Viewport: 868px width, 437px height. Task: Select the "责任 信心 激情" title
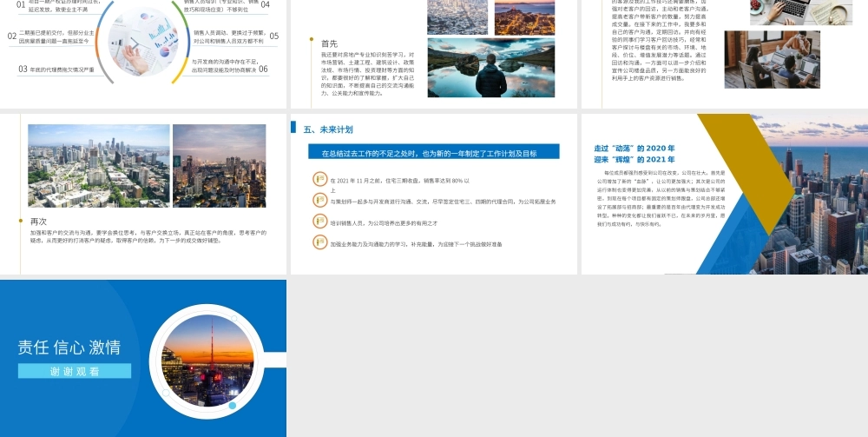tap(69, 348)
